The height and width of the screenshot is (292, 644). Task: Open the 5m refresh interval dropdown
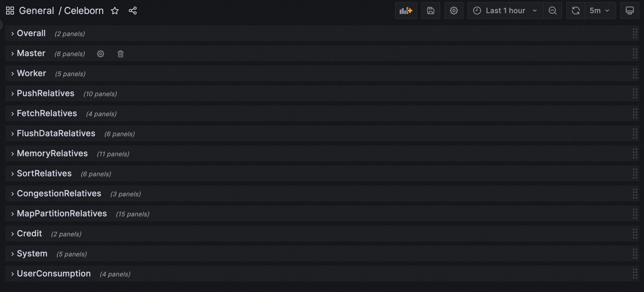[x=600, y=11]
